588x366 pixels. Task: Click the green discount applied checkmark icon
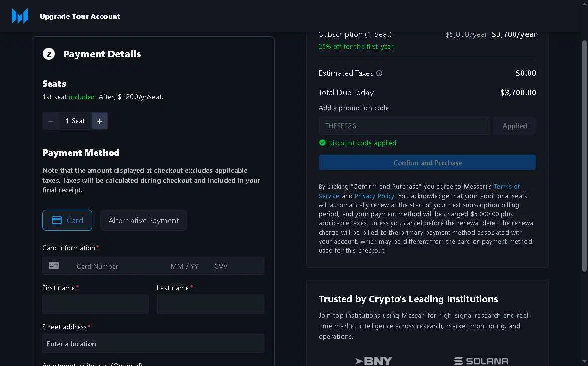pos(322,142)
